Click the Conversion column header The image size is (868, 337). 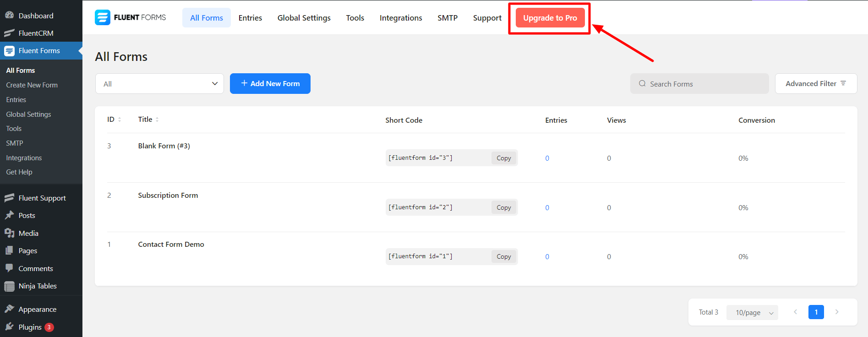[757, 120]
